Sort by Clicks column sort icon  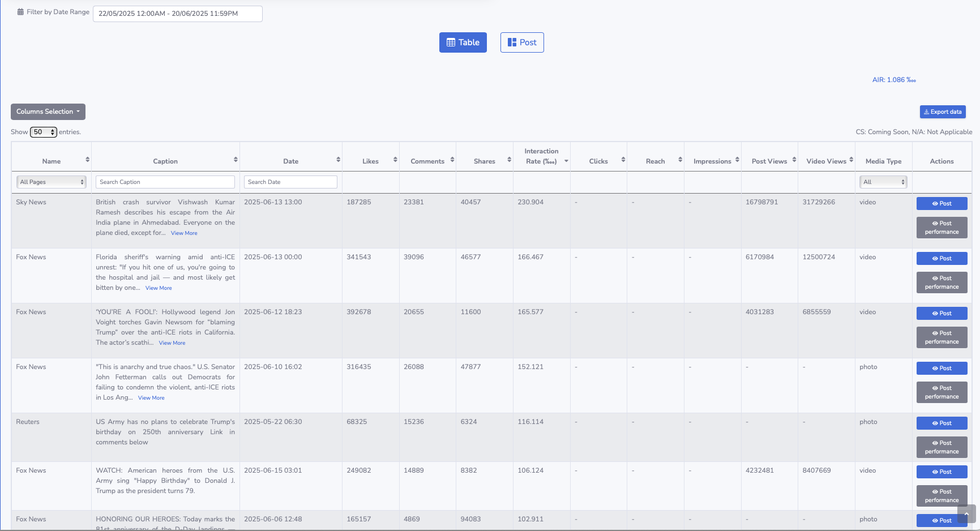[623, 160]
